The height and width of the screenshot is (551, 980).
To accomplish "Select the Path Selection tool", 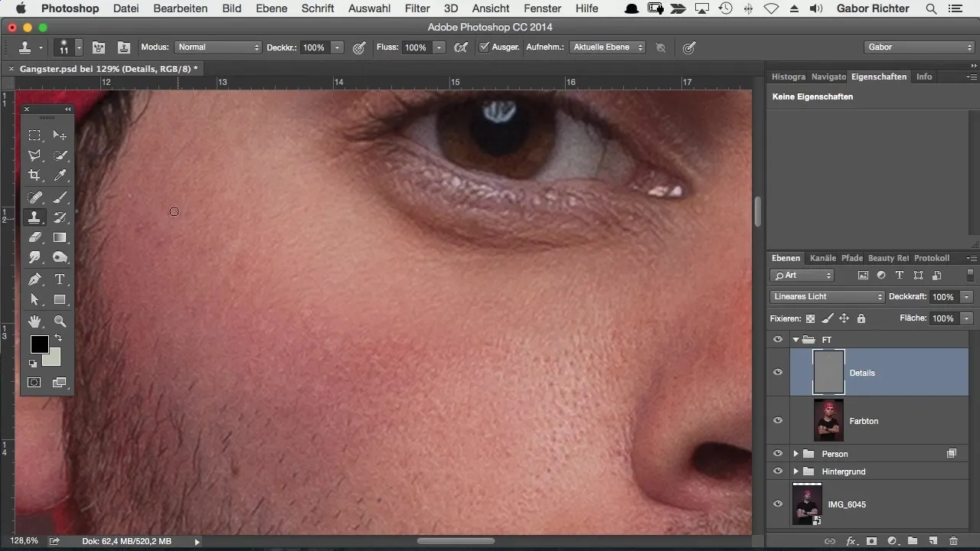I will (34, 299).
